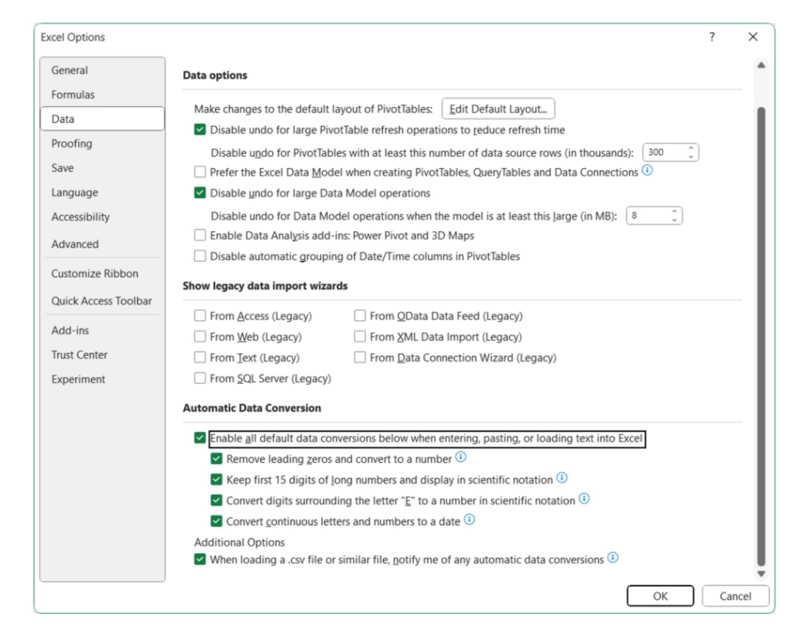Open the Advanced options category

point(75,244)
